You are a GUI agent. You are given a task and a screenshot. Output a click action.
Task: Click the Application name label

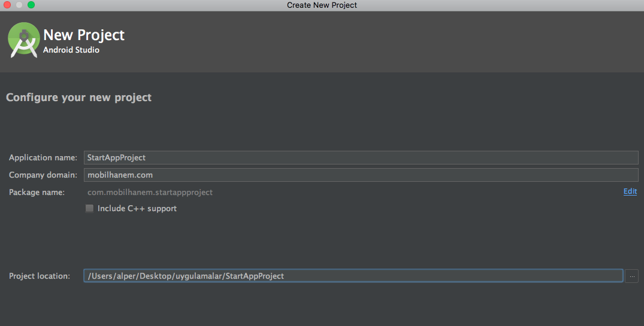point(43,157)
